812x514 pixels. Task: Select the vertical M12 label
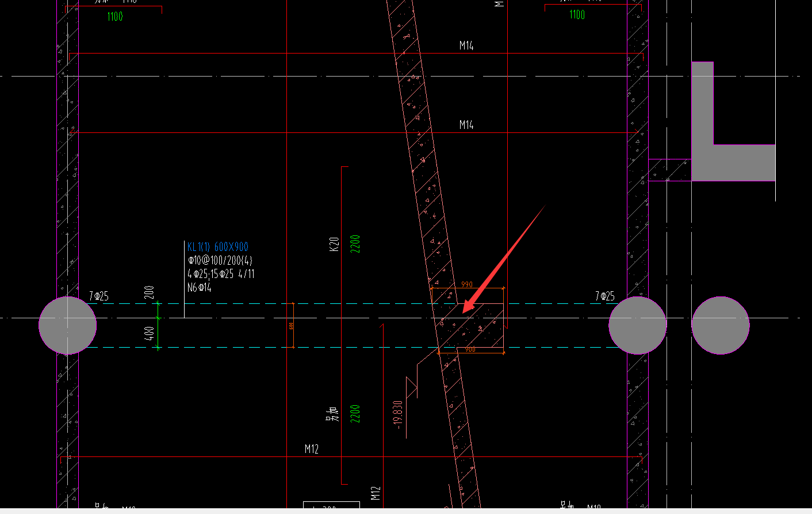[x=376, y=493]
